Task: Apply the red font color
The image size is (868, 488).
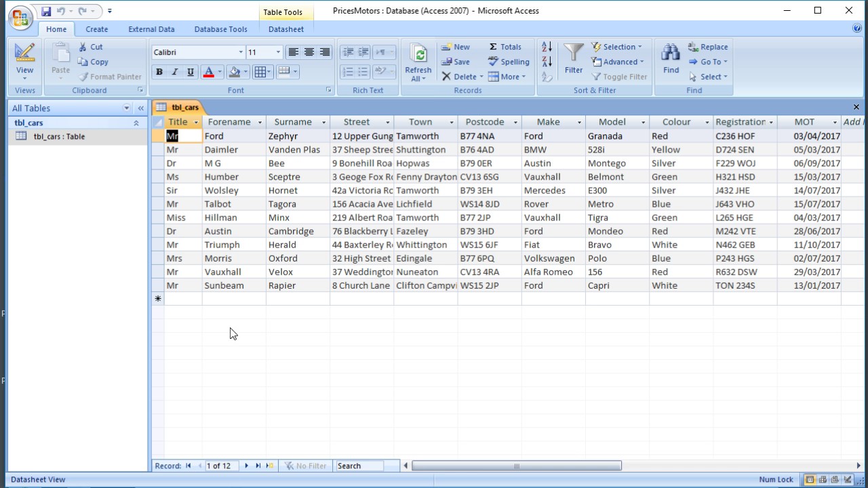Action: (x=208, y=72)
